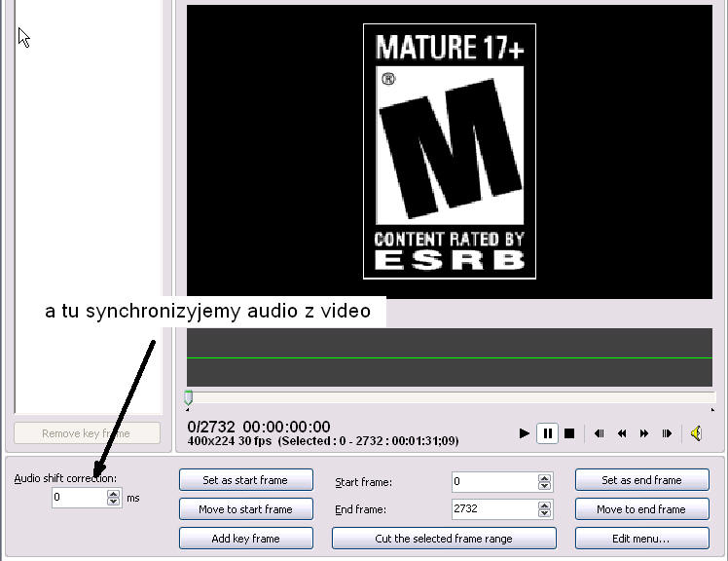This screenshot has width=728, height=561.
Task: Click Add key frame button
Action: pos(246,539)
